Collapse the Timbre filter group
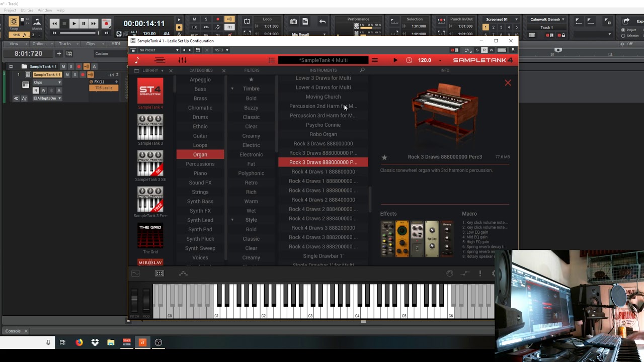The image size is (644, 362). (232, 89)
